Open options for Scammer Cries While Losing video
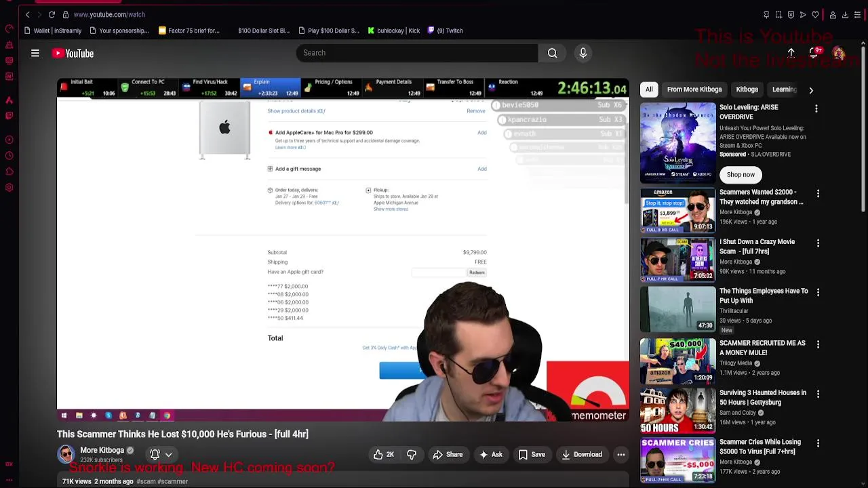The width and height of the screenshot is (868, 488). 818,443
